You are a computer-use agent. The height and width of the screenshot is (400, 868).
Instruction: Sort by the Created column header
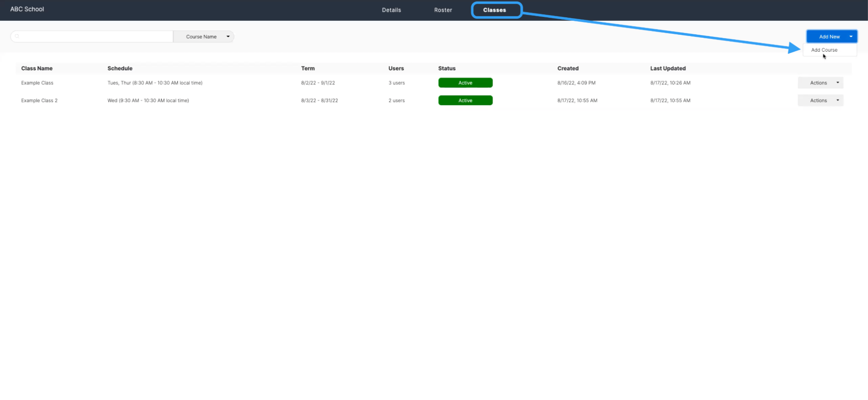(568, 68)
